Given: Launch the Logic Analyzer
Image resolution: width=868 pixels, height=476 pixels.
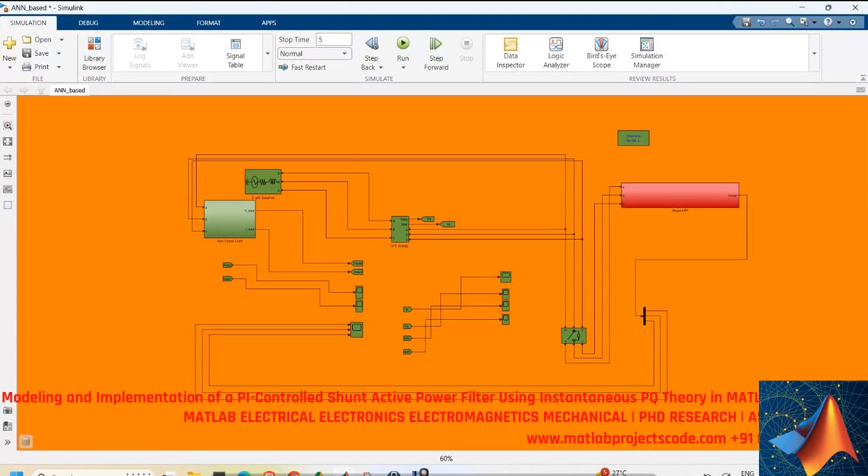Looking at the screenshot, I should (556, 53).
